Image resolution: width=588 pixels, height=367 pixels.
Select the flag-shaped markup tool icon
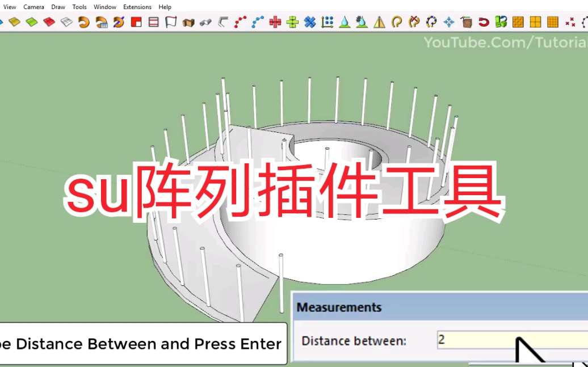(x=170, y=23)
